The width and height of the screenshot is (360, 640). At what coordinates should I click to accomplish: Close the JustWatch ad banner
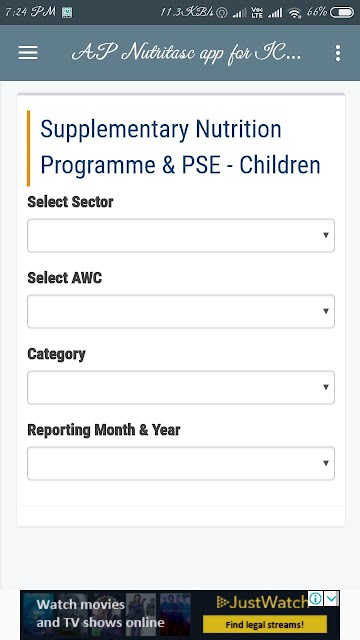(x=333, y=599)
